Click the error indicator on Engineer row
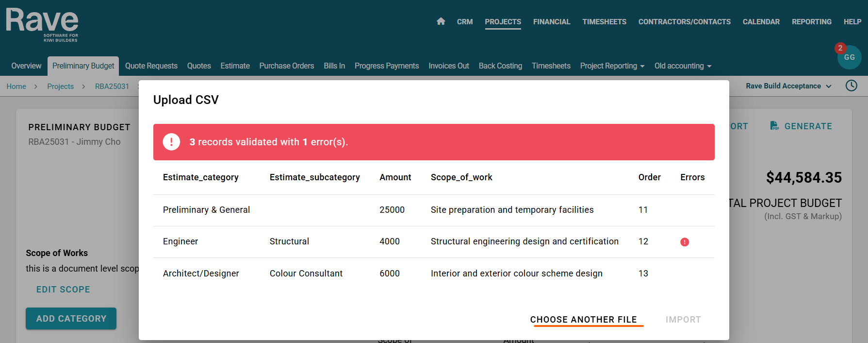 pyautogui.click(x=685, y=242)
